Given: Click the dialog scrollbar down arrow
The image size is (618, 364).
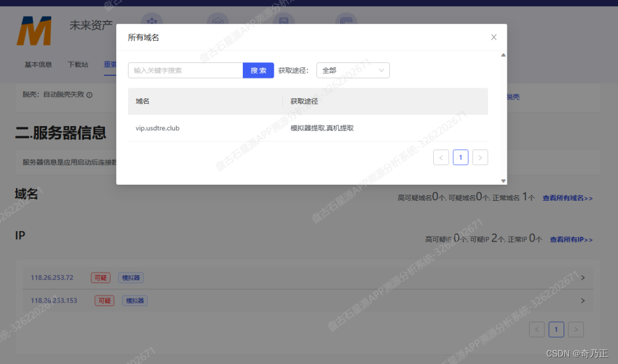Looking at the screenshot, I should tap(503, 181).
